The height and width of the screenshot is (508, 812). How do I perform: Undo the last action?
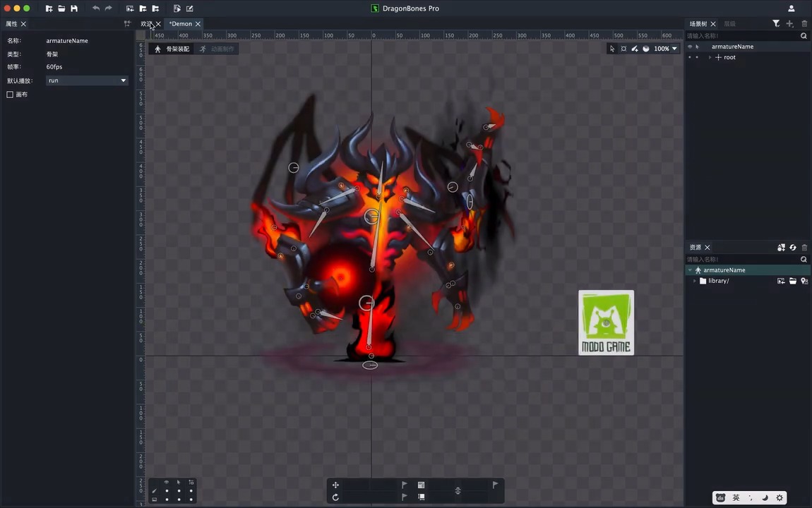pos(96,8)
